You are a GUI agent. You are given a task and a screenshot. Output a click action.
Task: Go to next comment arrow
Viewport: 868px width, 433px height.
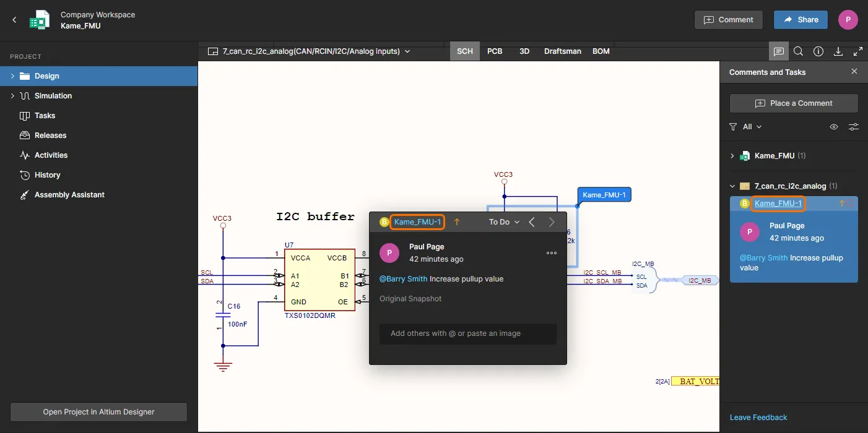click(x=552, y=222)
